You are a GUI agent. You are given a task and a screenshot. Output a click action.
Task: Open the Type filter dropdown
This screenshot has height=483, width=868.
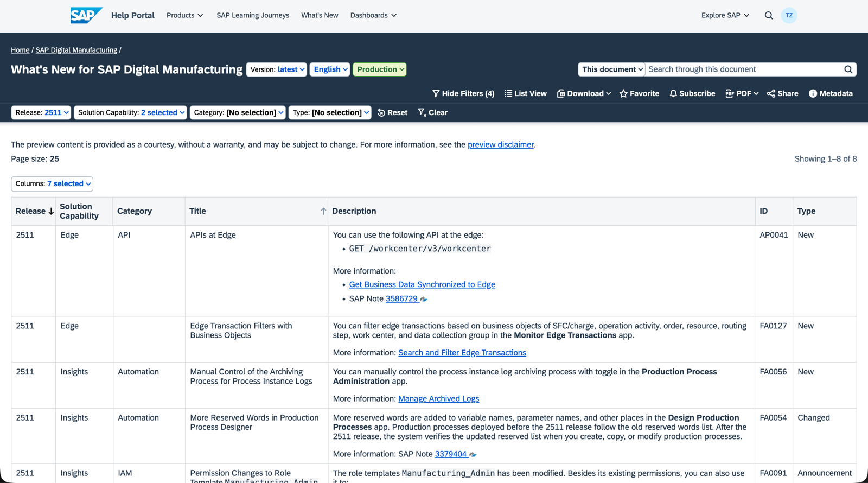pyautogui.click(x=330, y=112)
